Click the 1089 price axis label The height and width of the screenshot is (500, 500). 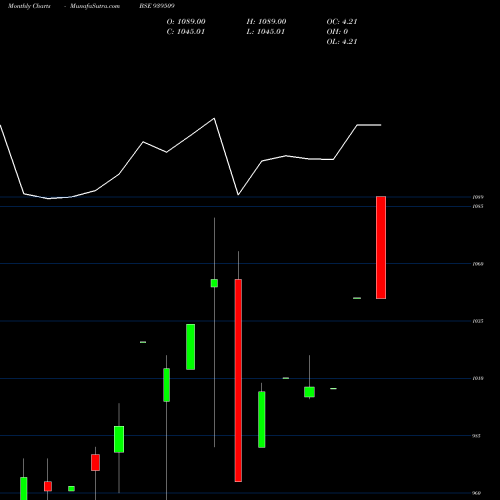(478, 197)
